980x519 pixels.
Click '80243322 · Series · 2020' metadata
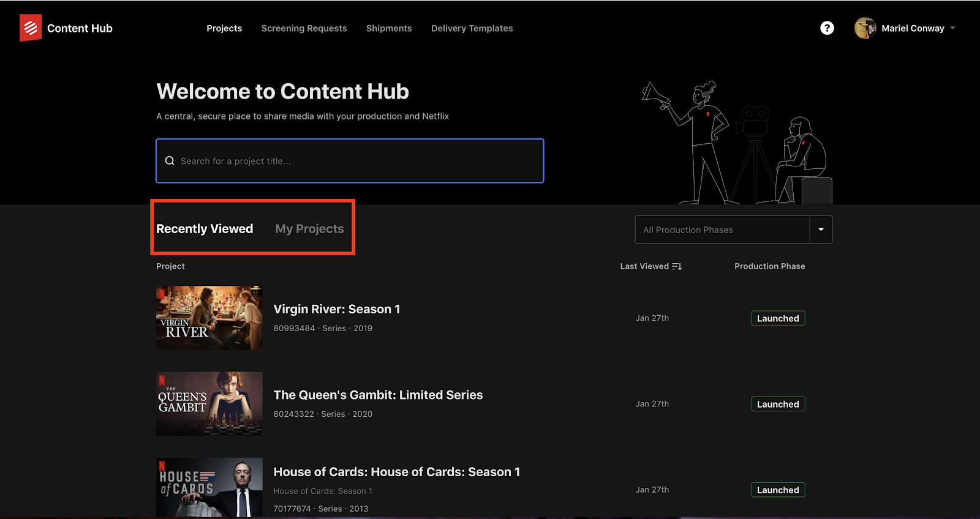click(323, 414)
